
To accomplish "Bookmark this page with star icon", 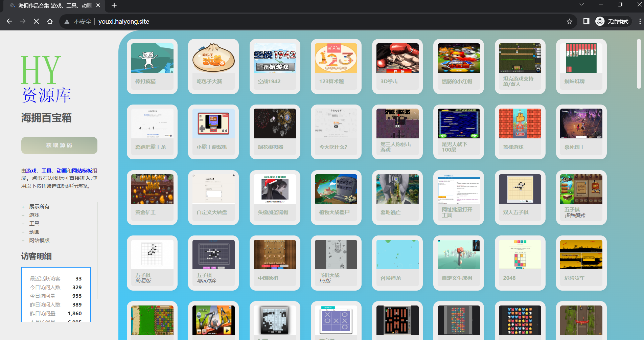I will point(569,21).
